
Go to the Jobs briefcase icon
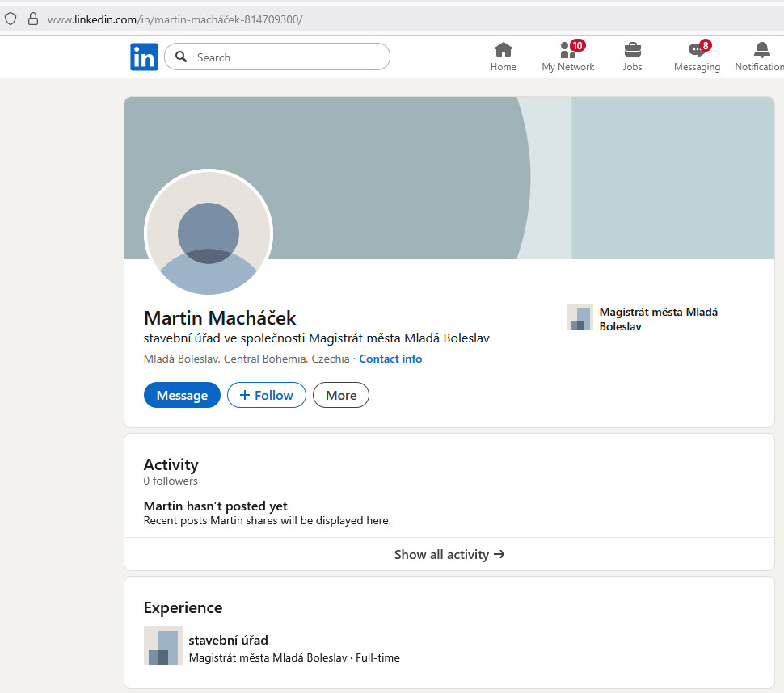click(632, 50)
